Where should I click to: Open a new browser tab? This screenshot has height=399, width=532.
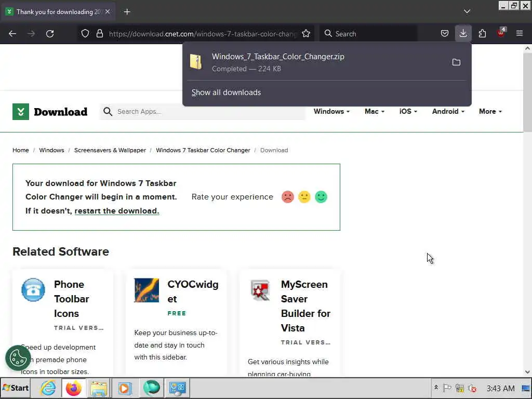click(x=127, y=12)
